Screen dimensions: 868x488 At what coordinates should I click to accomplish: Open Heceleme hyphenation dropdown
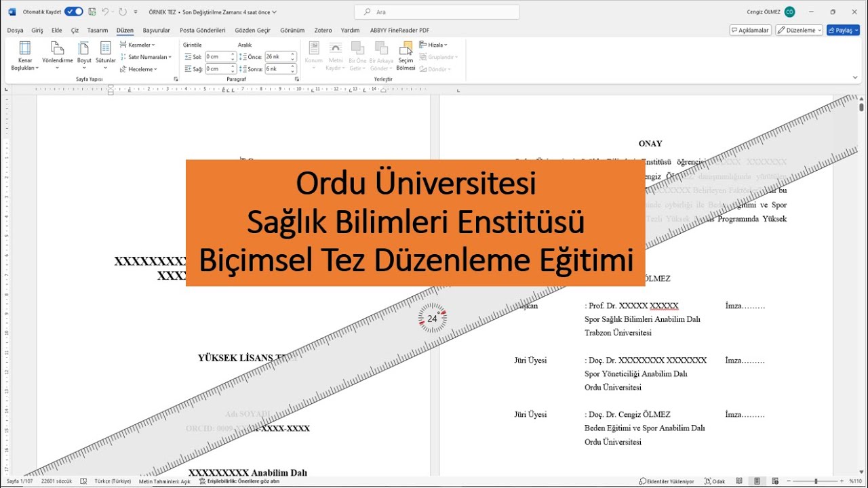[x=138, y=69]
